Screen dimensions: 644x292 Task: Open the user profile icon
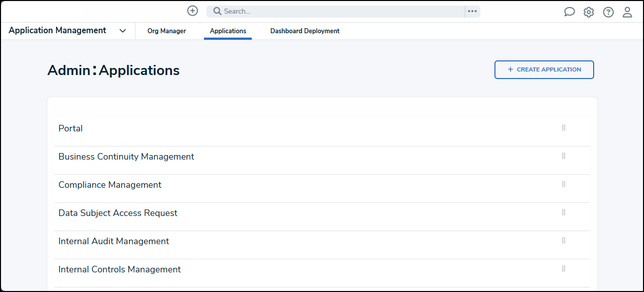coord(627,12)
